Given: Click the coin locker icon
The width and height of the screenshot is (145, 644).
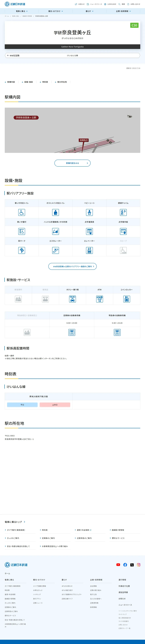Looking at the screenshot, I should [x=126, y=299].
